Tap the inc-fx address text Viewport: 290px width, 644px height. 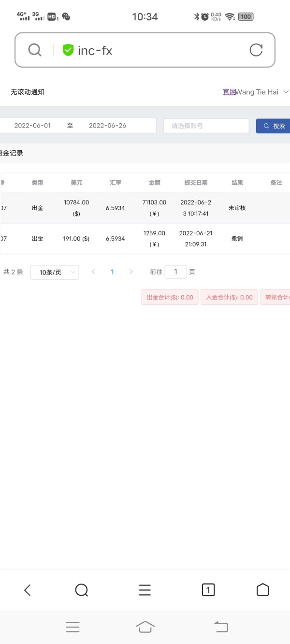(x=95, y=50)
